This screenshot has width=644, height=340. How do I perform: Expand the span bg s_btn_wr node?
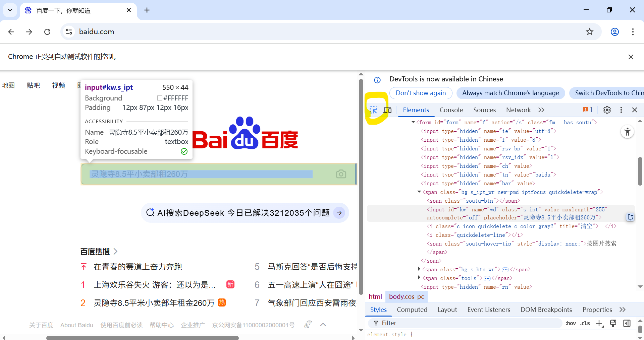click(419, 269)
